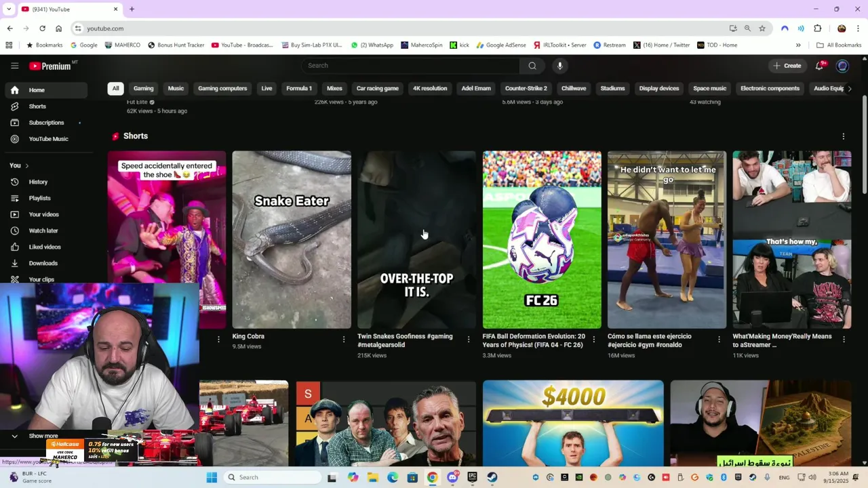868x488 pixels.
Task: Open Chrome three-dot menu
Action: click(859, 28)
